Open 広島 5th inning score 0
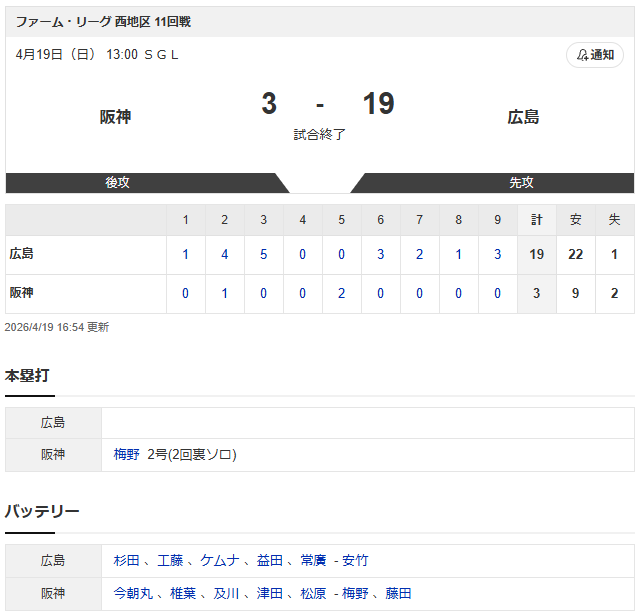The height and width of the screenshot is (616, 640). [342, 254]
